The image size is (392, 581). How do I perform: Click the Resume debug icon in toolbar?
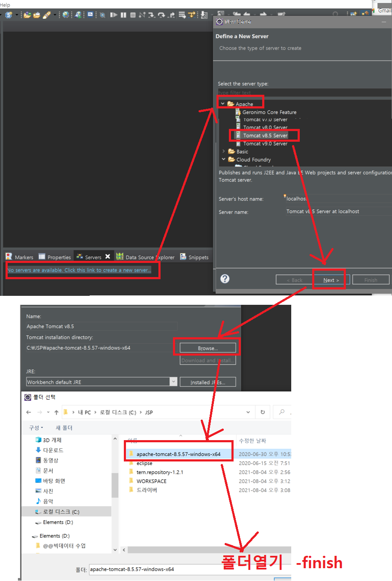(114, 15)
